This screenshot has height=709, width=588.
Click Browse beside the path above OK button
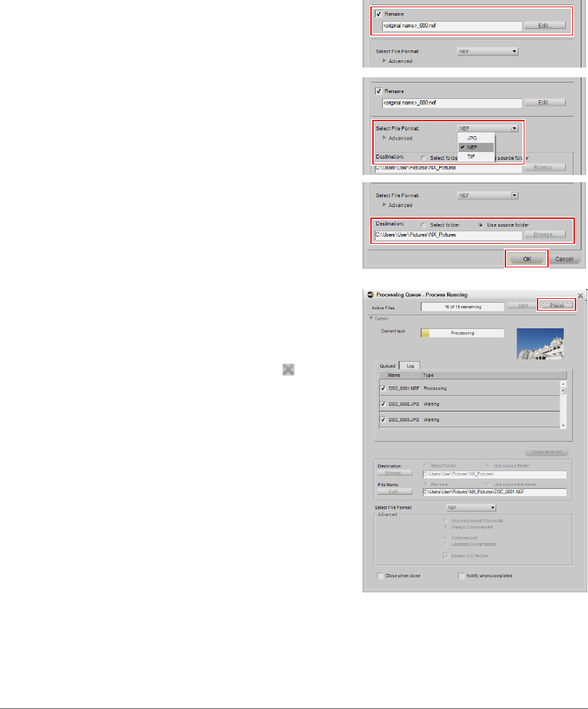point(545,235)
